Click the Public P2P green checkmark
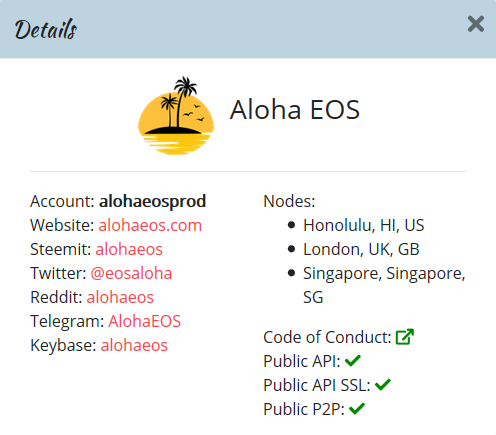This screenshot has height=435, width=496. (357, 409)
